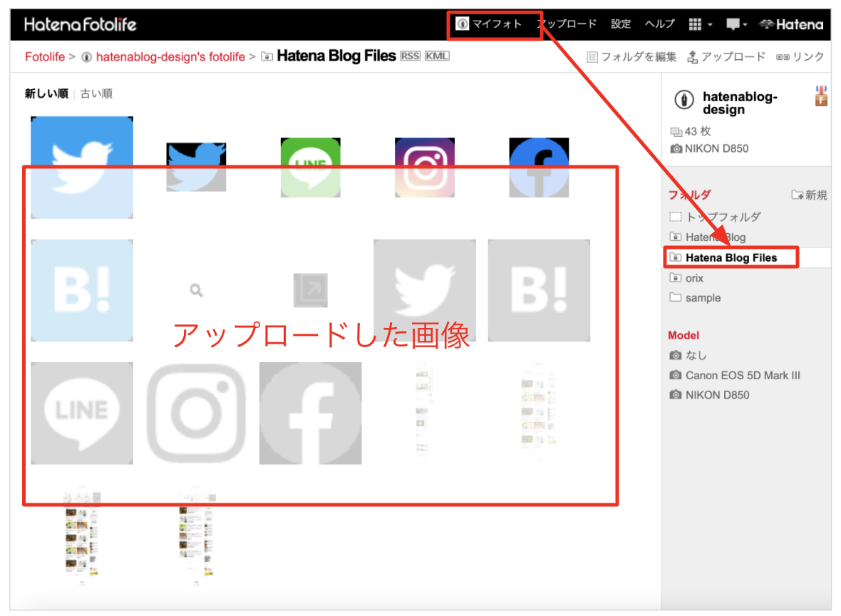Click the hatenablog-design username

coord(740,103)
